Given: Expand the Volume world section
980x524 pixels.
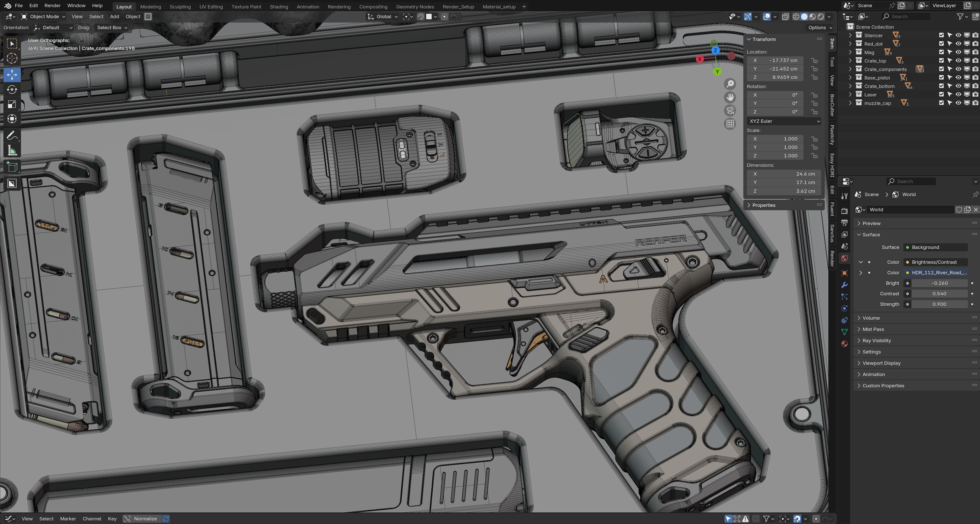Looking at the screenshot, I should (x=871, y=318).
